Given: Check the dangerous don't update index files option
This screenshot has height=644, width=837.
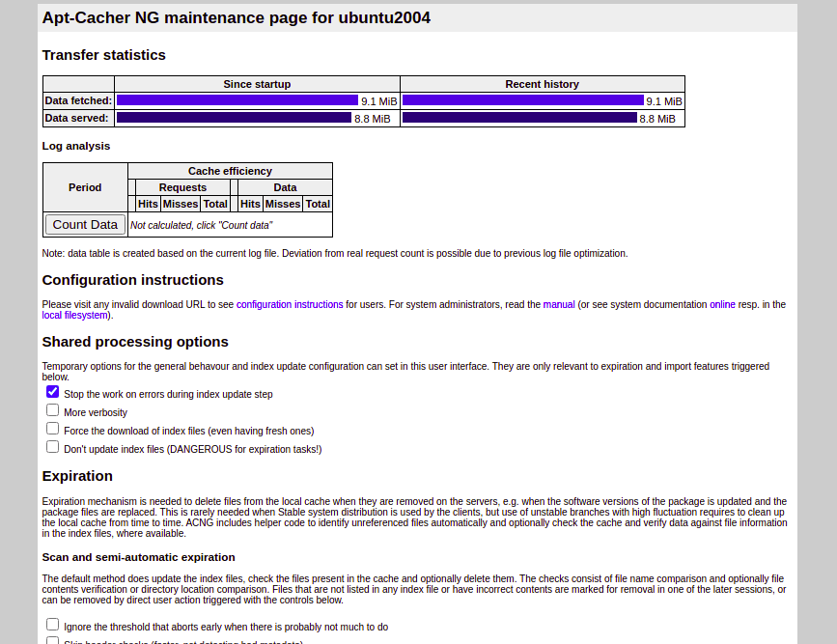Looking at the screenshot, I should coord(52,446).
